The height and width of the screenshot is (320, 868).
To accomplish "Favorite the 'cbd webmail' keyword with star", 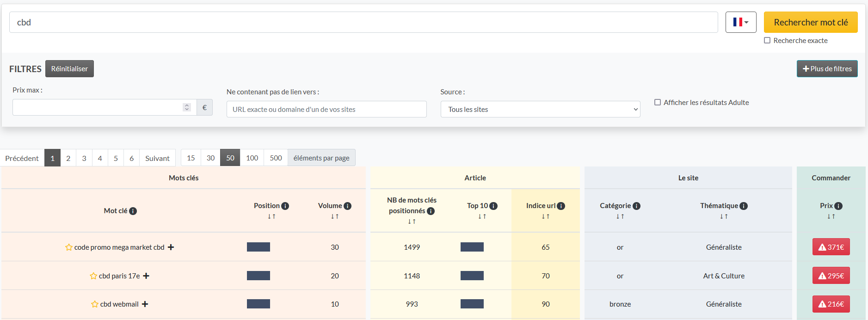I will point(95,304).
